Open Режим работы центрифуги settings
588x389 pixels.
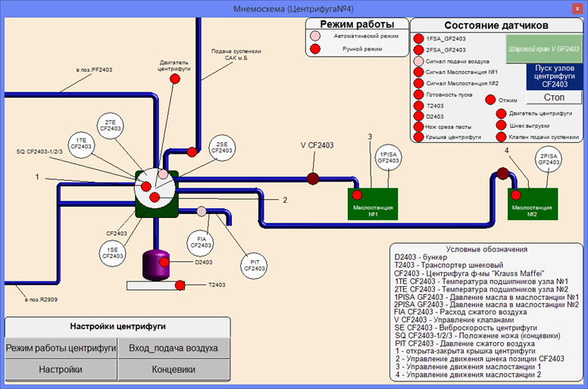pyautogui.click(x=61, y=348)
